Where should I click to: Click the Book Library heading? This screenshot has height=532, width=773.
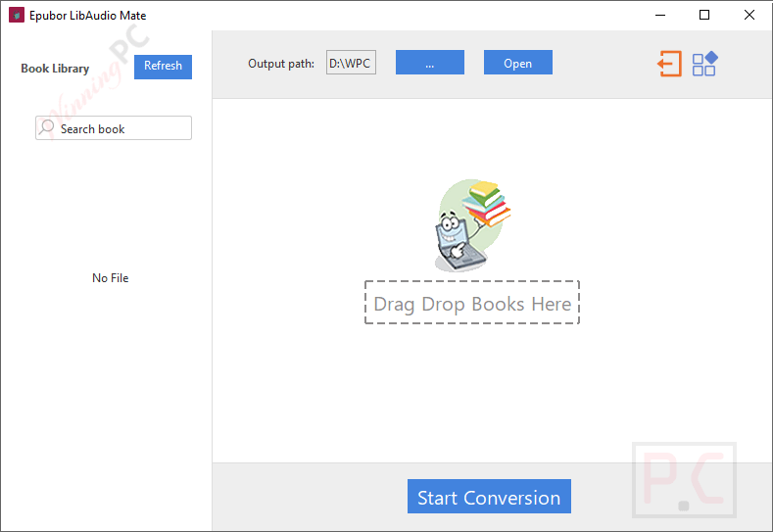(x=55, y=69)
